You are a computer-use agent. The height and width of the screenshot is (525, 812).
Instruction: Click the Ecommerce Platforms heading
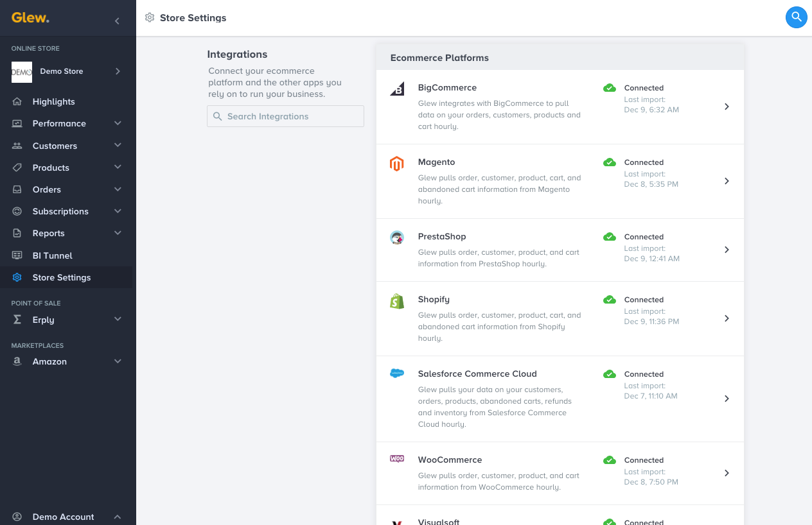pos(439,58)
